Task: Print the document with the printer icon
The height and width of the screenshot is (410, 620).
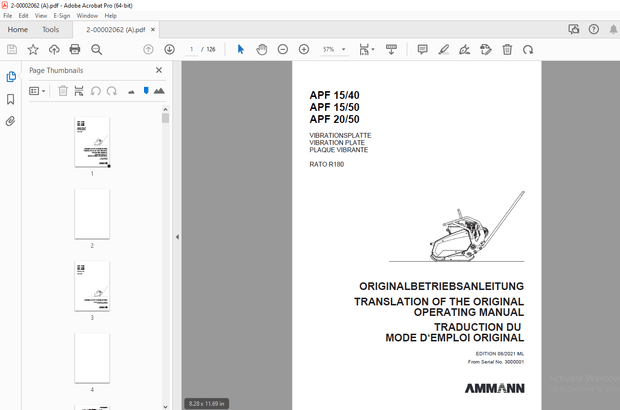Action: 75,49
